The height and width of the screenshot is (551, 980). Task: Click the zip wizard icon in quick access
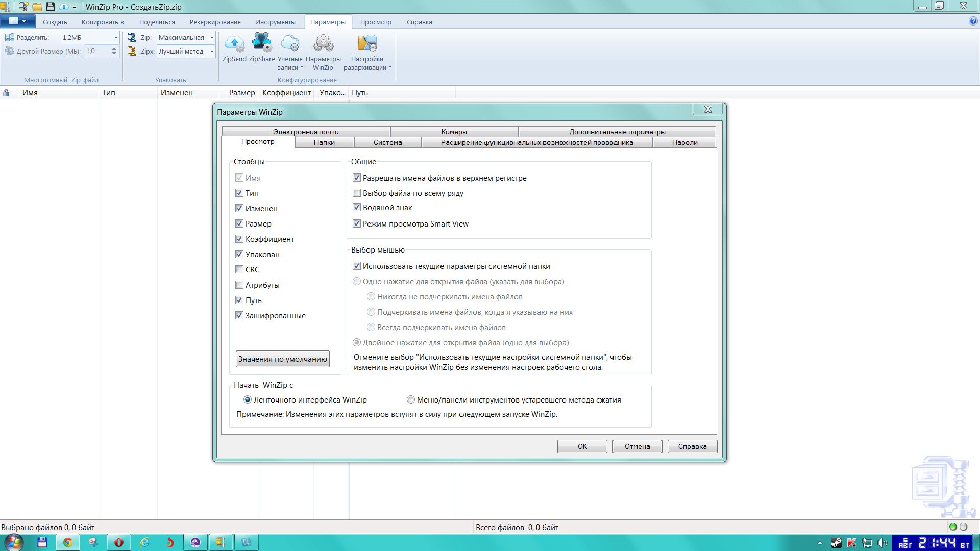point(23,7)
